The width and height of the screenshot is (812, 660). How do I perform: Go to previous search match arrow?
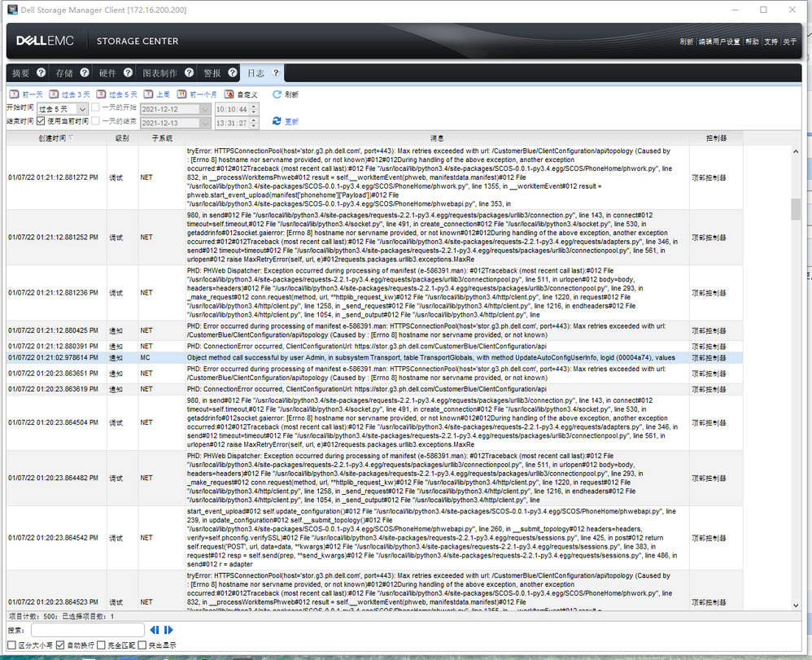pos(155,630)
